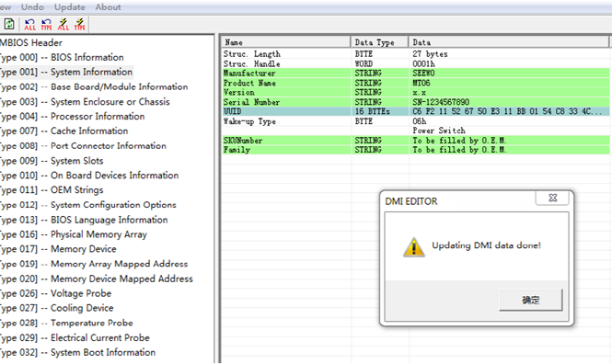612x364 pixels.
Task: Click the MT06 product name value
Action: point(421,83)
